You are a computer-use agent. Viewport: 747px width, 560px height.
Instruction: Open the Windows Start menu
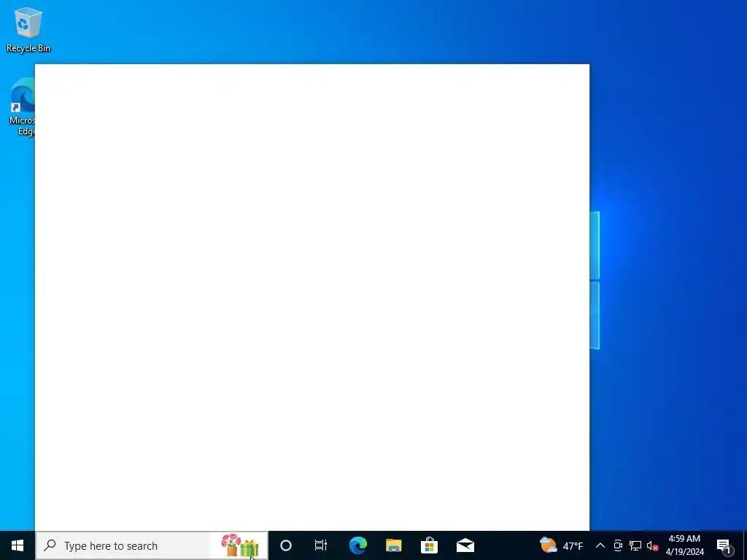click(x=18, y=545)
